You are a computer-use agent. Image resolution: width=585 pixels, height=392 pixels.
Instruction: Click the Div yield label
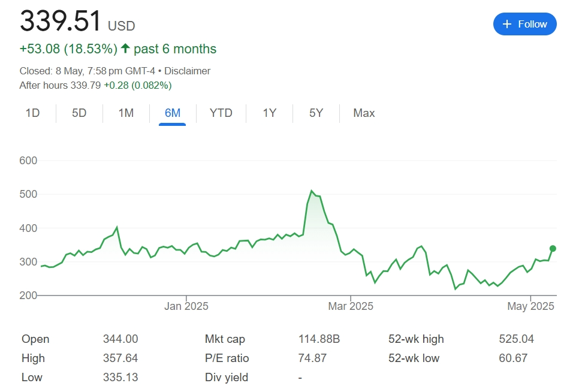click(227, 378)
